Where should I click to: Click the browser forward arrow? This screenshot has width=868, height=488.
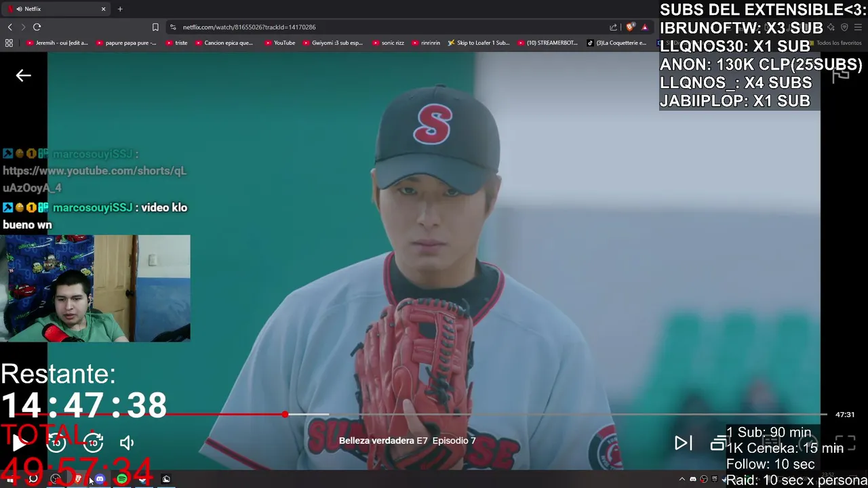pos(23,27)
